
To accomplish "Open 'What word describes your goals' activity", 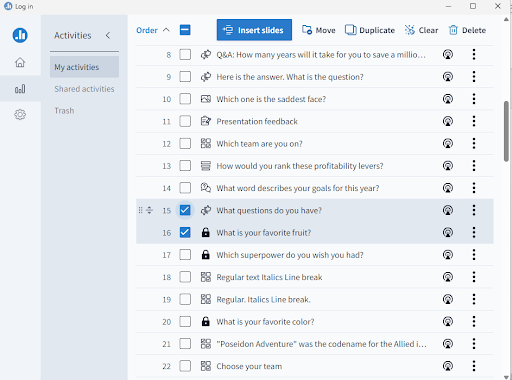I will pyautogui.click(x=298, y=188).
